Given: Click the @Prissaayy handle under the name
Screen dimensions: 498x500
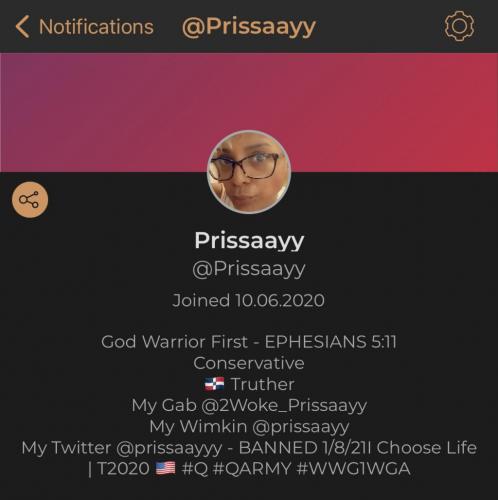Looking at the screenshot, I should [249, 269].
